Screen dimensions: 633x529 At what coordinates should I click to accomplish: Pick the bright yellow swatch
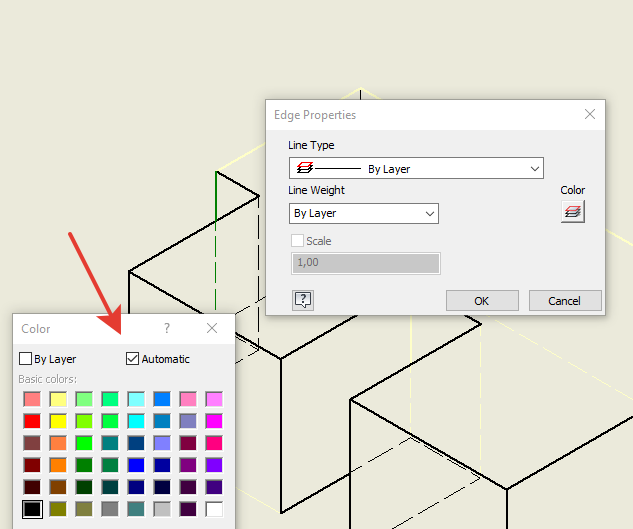[58, 421]
